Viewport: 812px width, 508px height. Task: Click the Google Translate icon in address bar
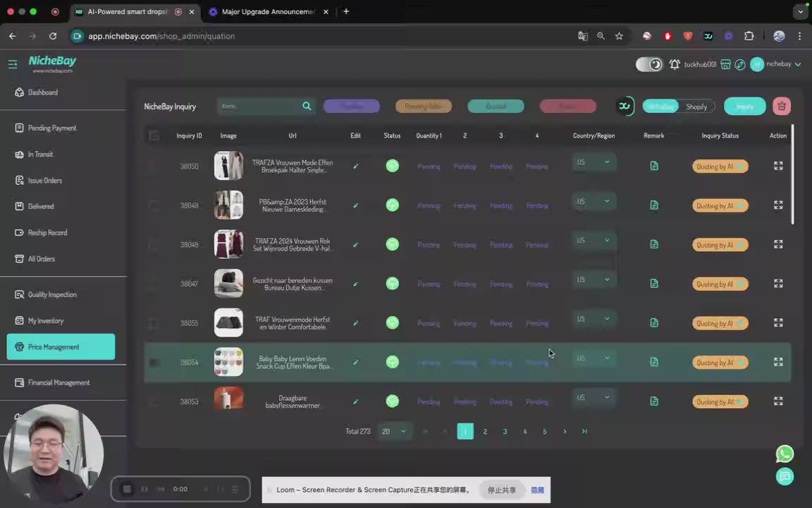[x=583, y=36]
